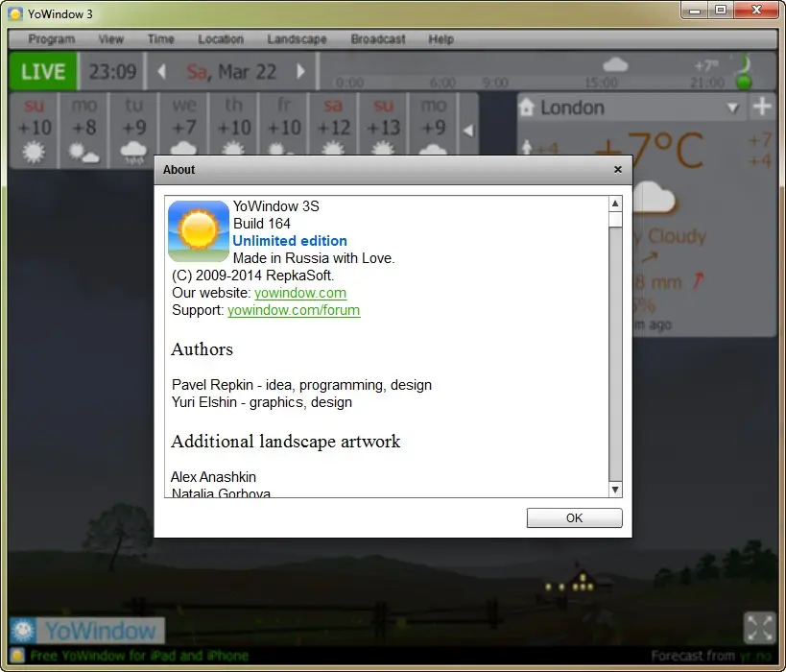Go to next day with right arrow
The width and height of the screenshot is (786, 672).
click(300, 71)
